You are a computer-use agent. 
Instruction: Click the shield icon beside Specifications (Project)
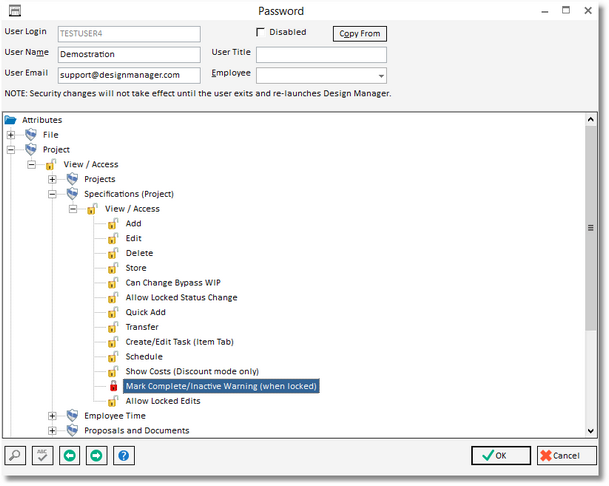click(x=72, y=193)
